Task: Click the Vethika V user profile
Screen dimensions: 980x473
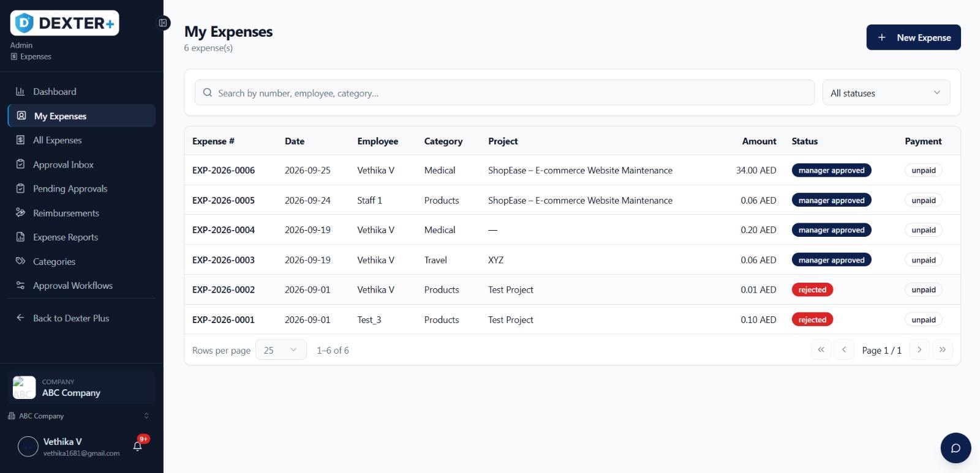Action: coord(69,447)
